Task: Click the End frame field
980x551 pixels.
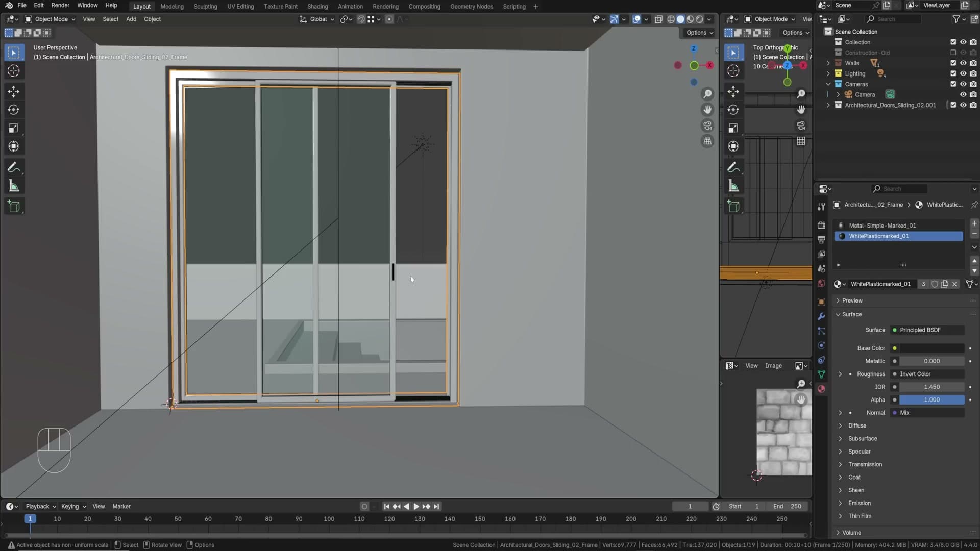Action: click(x=788, y=507)
